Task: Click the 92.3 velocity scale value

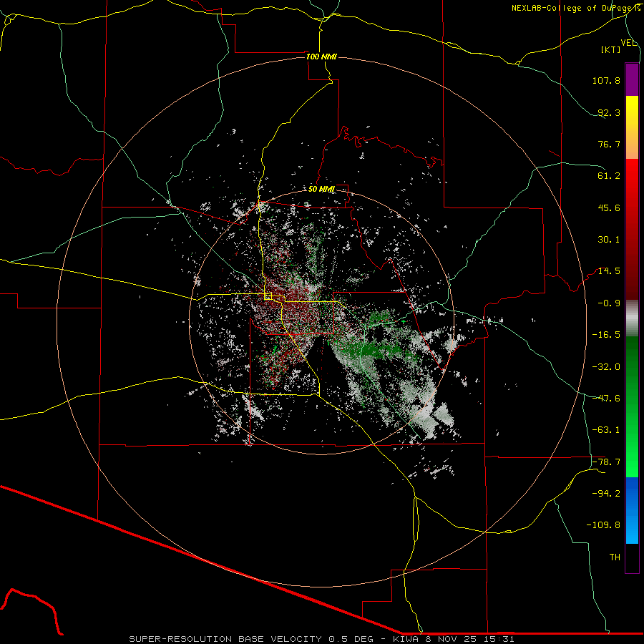Action: point(609,112)
